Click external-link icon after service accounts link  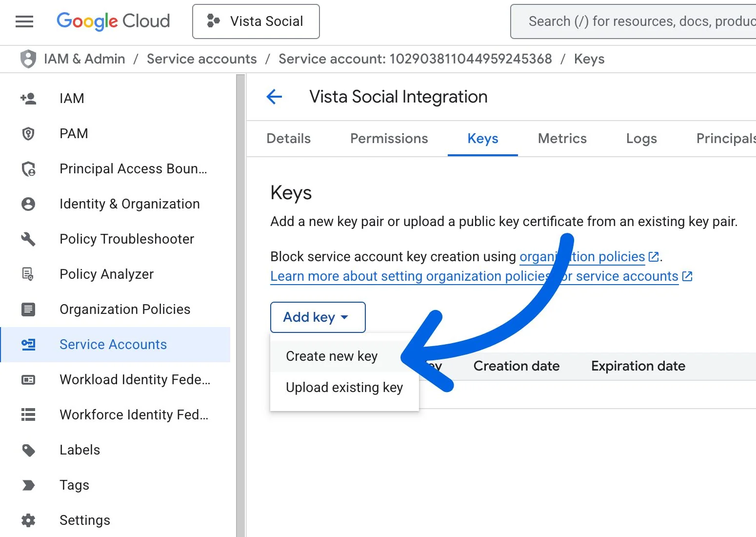687,276
